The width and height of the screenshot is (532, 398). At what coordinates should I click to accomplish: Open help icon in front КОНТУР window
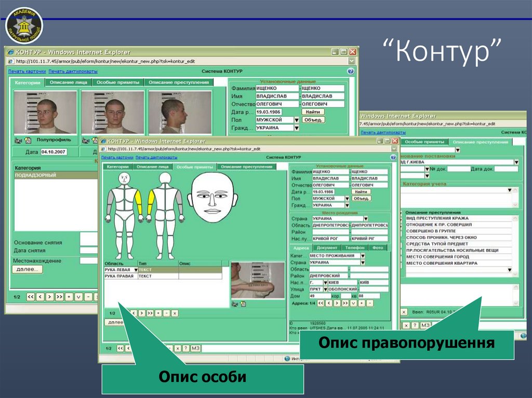(393, 157)
